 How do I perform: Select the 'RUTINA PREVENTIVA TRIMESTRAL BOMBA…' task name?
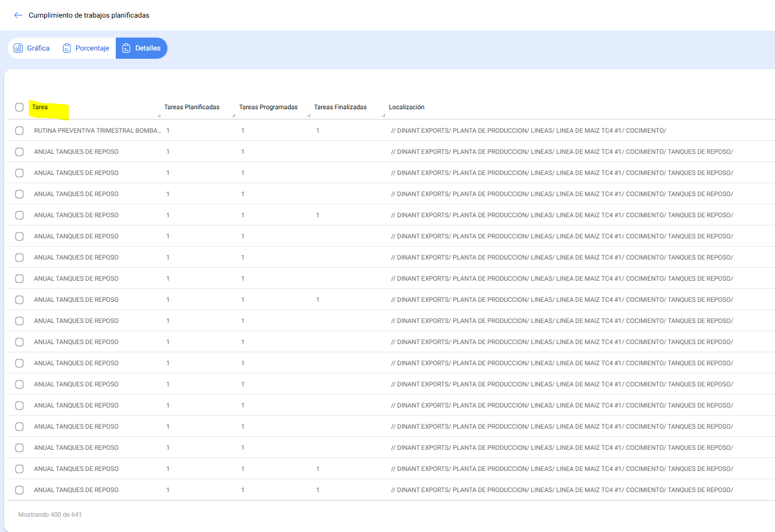[98, 130]
